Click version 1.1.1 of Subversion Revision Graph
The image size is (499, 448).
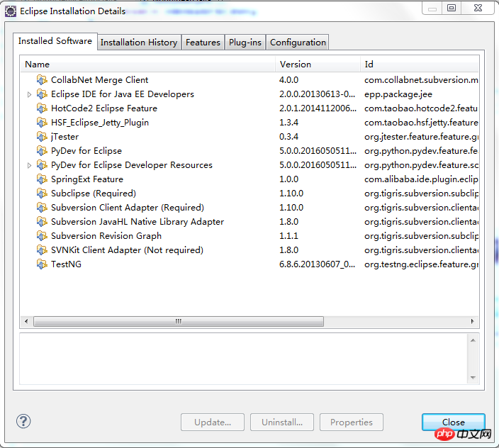[x=289, y=236]
